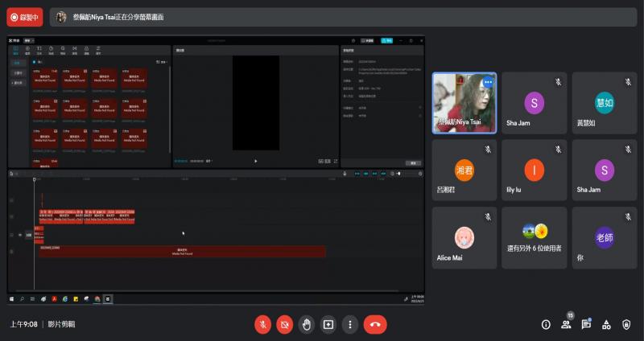Click the present screen button

pyautogui.click(x=328, y=324)
